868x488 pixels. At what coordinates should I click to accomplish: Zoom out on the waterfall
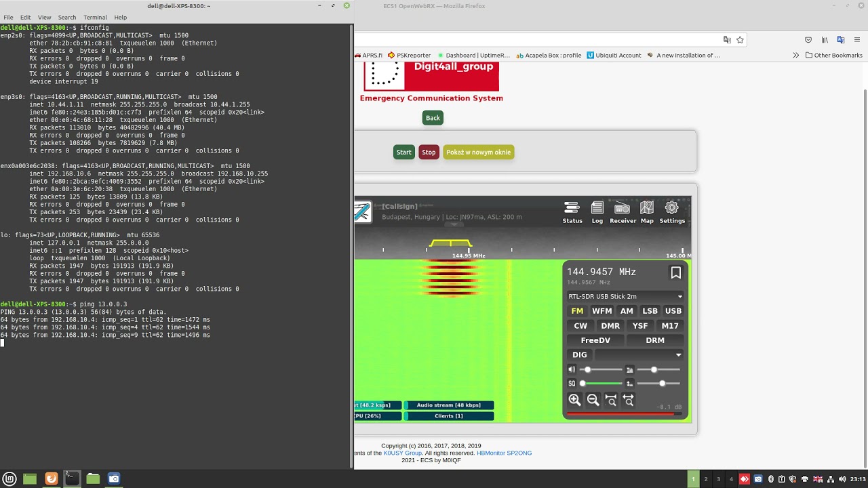(593, 400)
